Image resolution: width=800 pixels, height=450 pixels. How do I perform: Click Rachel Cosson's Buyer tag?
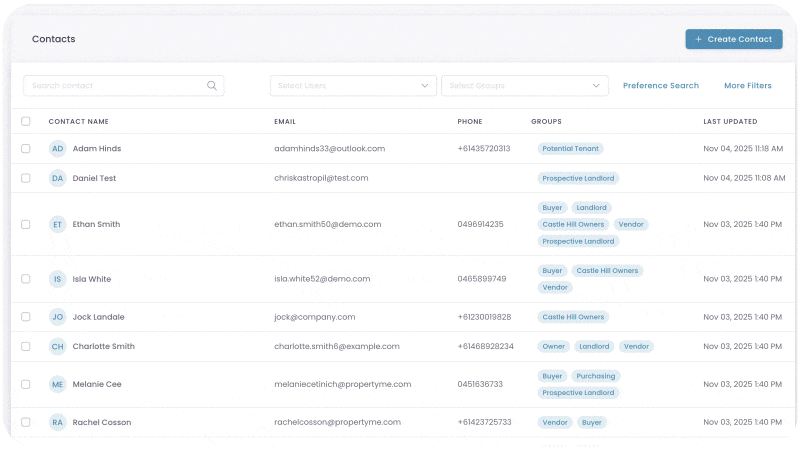[592, 422]
